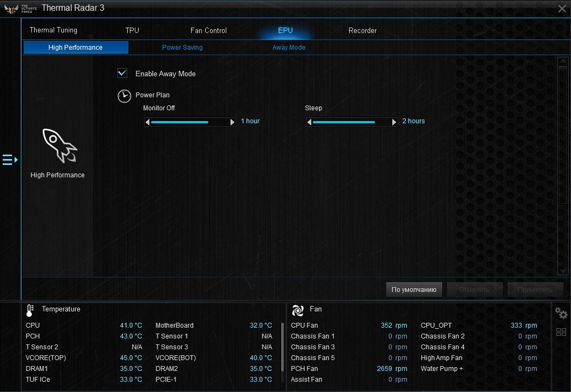Viewport: 571px width, 392px height.
Task: Open the Fan Control tab
Action: point(208,30)
